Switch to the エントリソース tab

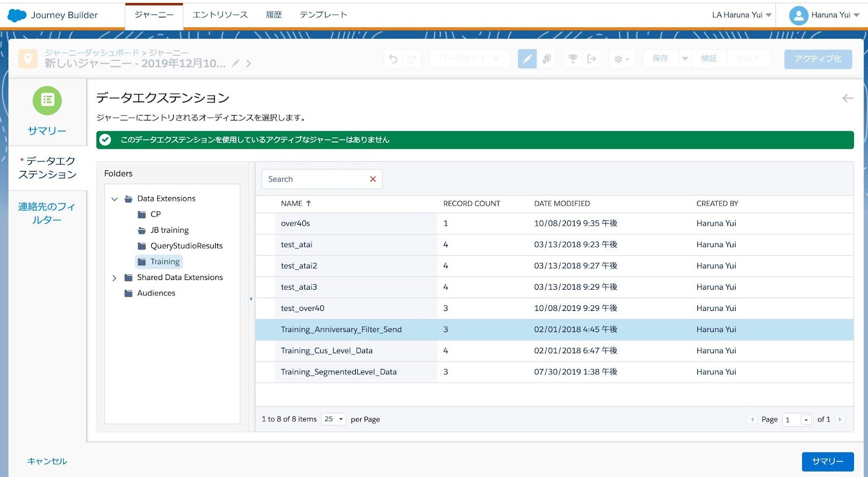220,15
